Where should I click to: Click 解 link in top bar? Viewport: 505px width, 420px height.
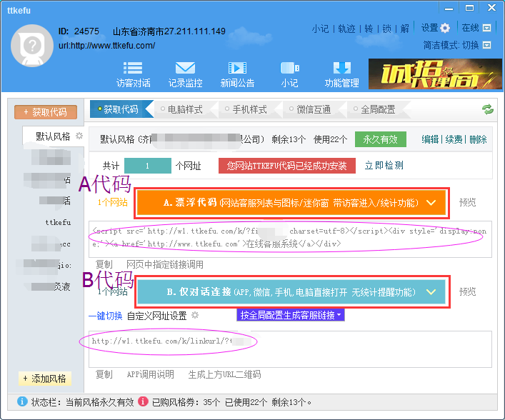click(404, 29)
